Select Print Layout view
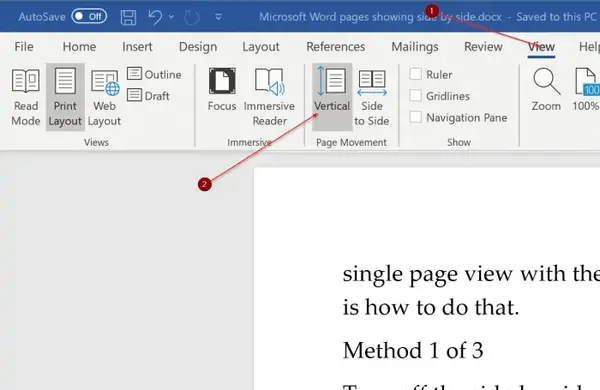600x390 pixels. pyautogui.click(x=65, y=98)
